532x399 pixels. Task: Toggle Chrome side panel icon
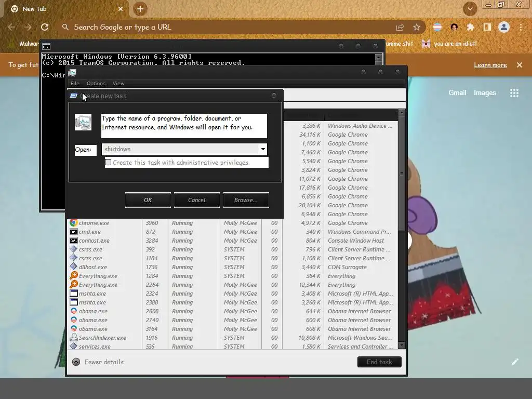(x=487, y=27)
